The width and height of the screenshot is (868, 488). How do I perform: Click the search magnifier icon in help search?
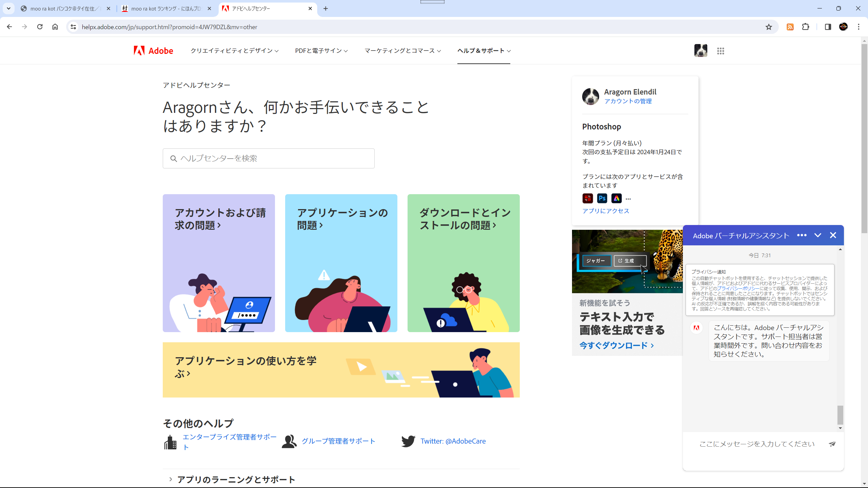(174, 159)
